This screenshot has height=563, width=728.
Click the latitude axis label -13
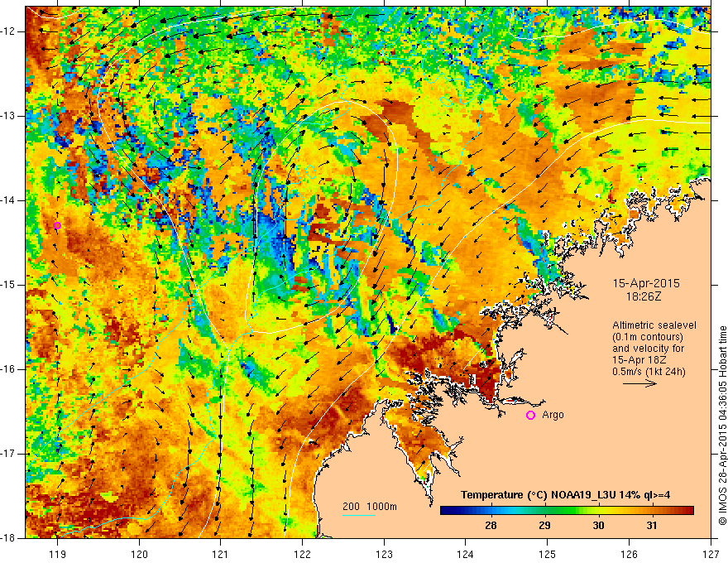(9, 116)
